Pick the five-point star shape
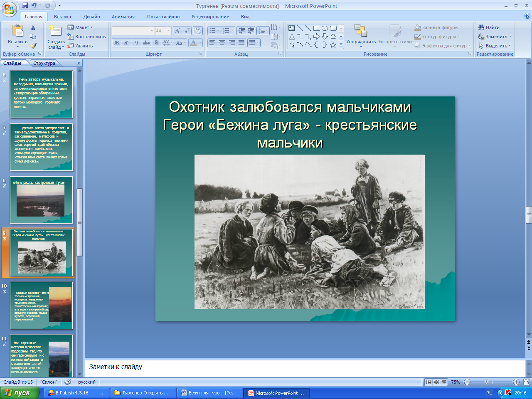532x399 pixels. click(333, 45)
